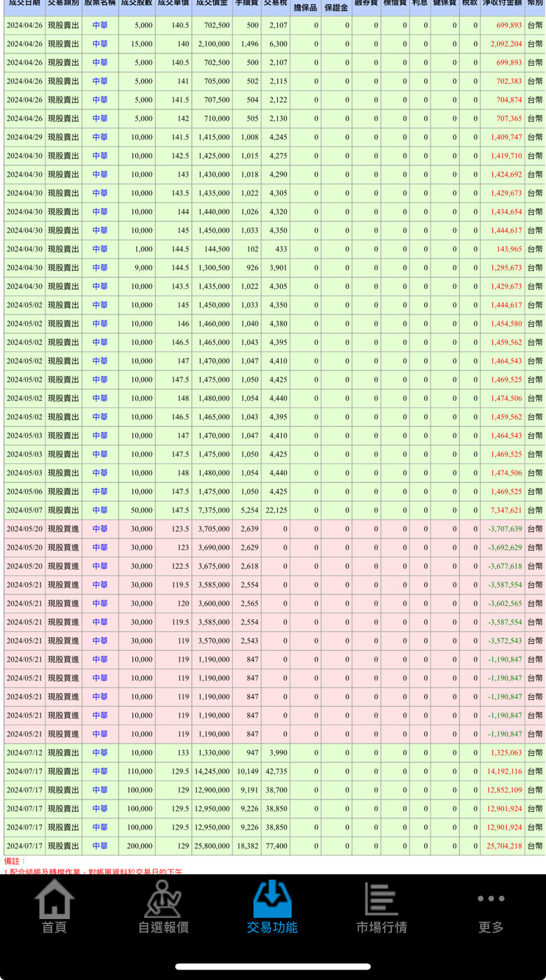Tap the handling fee value 10,149
Image resolution: width=546 pixels, height=980 pixels.
coord(248,771)
